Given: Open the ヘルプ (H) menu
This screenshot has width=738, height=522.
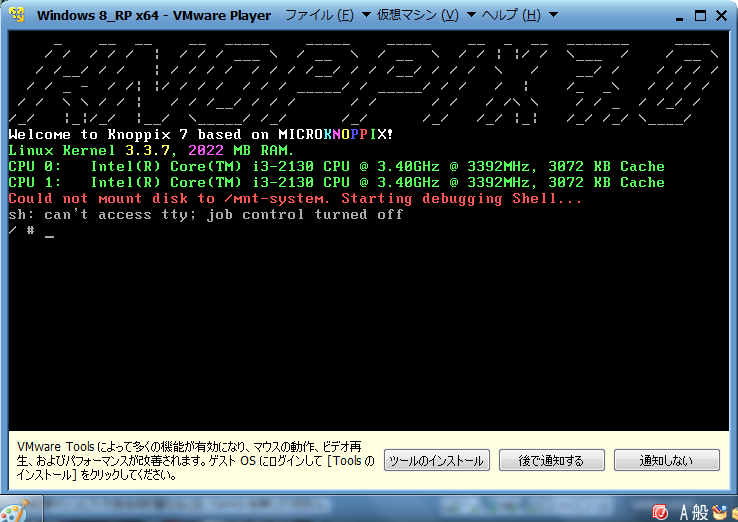Looking at the screenshot, I should pos(511,15).
